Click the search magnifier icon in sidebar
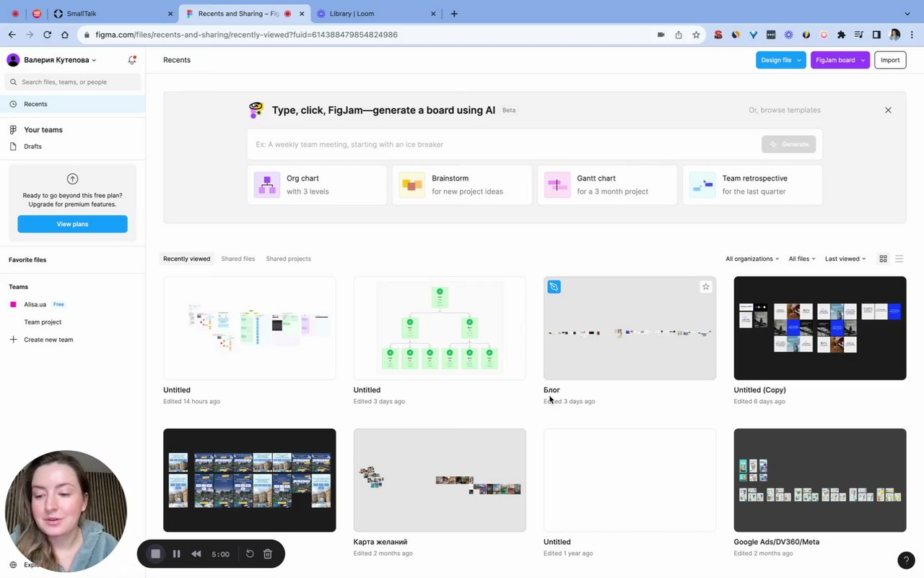Screen dimensions: 924x578 [13, 82]
